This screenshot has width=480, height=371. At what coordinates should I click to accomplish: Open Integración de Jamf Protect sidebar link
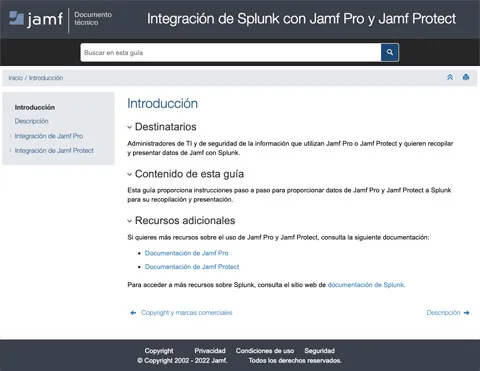(54, 151)
